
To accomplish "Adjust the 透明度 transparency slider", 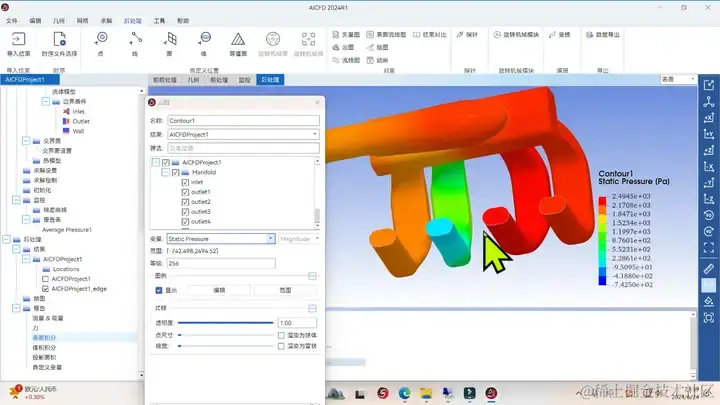I will pos(226,323).
